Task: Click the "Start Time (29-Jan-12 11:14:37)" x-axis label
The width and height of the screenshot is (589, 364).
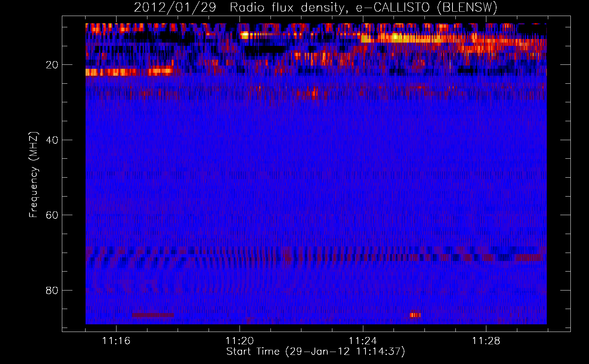Action: tap(316, 352)
